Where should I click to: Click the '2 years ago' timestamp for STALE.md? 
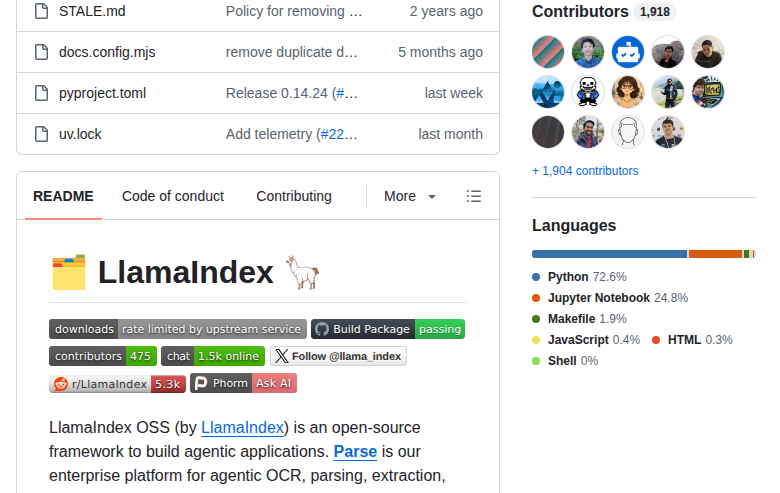(446, 11)
